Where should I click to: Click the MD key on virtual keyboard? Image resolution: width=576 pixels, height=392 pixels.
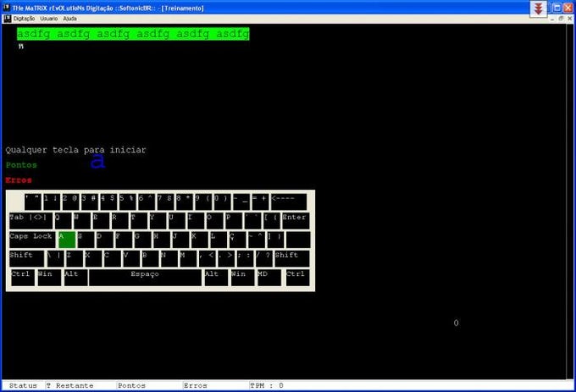point(269,278)
